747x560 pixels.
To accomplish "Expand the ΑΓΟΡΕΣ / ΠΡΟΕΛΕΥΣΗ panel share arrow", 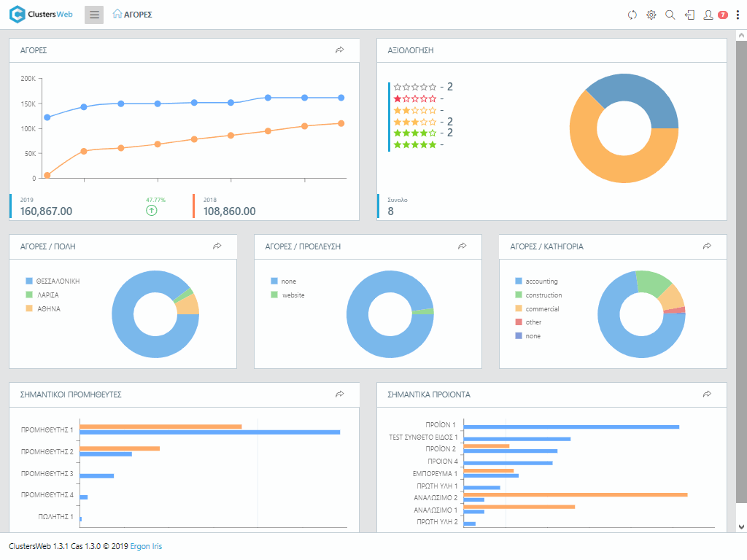I will tap(462, 246).
